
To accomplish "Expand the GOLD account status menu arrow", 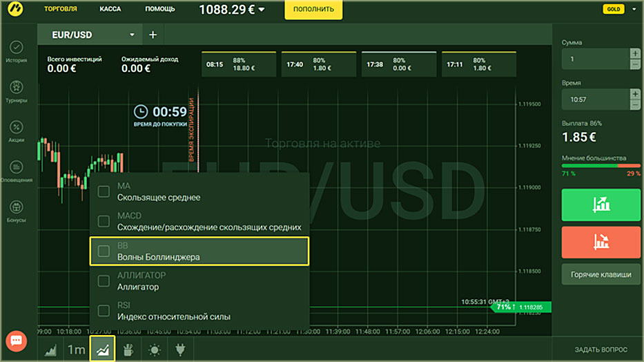I will [633, 10].
